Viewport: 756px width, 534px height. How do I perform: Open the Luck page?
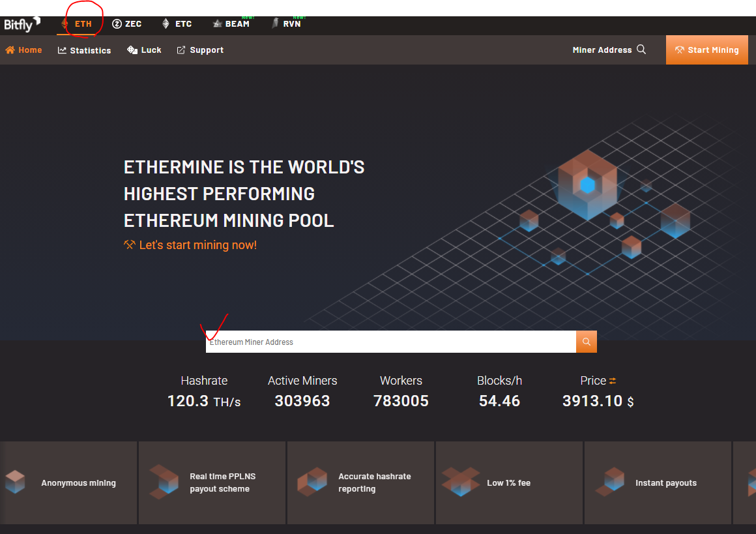[x=144, y=50]
